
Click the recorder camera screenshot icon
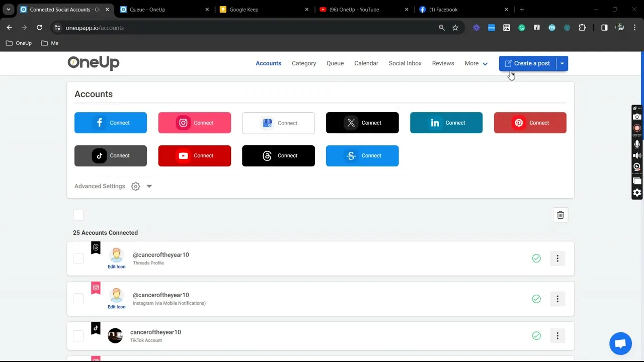pyautogui.click(x=637, y=117)
